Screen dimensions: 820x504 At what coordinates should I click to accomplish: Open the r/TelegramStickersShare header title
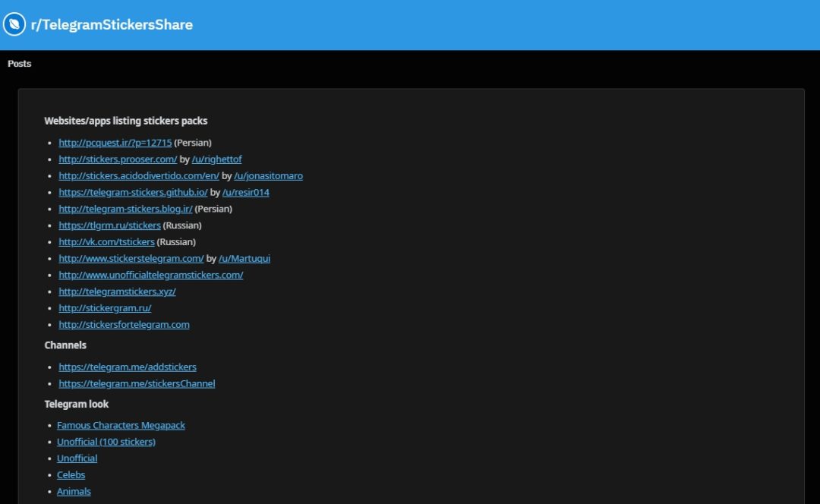click(112, 24)
